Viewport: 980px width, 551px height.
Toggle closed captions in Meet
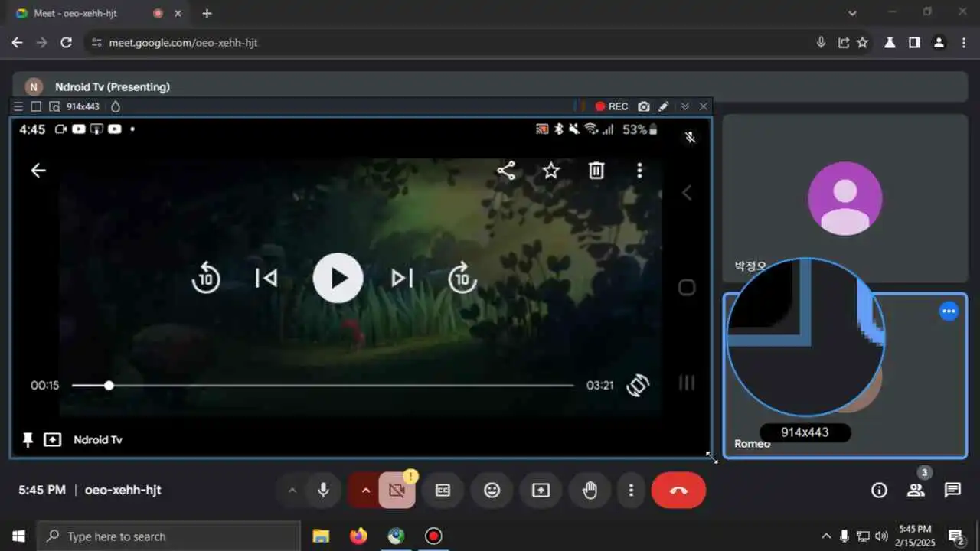443,491
